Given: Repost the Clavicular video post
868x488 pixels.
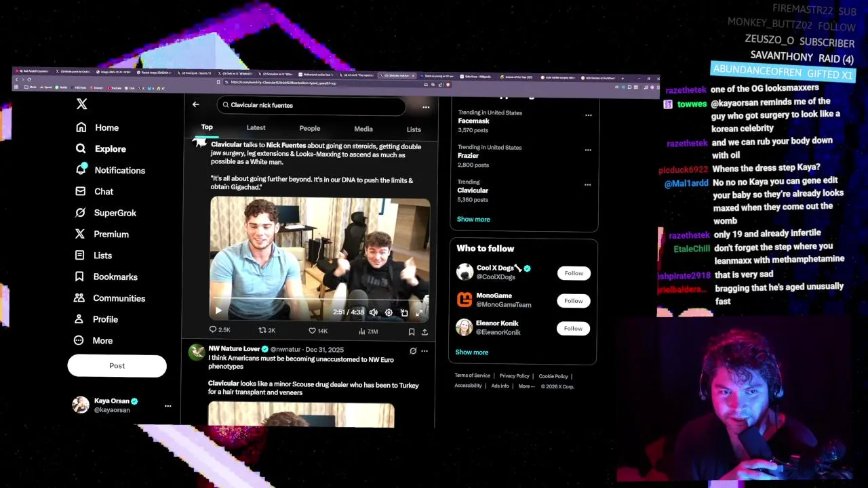Looking at the screenshot, I should 267,330.
